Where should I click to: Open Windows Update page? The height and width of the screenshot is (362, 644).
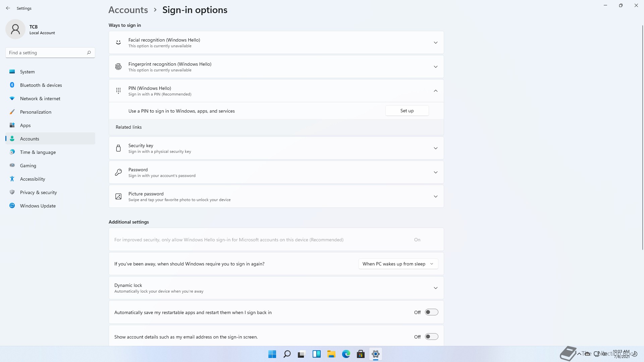(50, 206)
